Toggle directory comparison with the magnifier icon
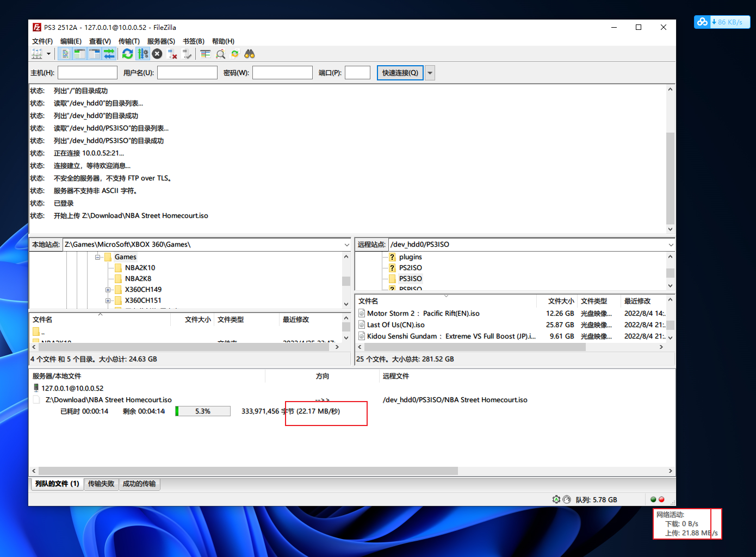Image resolution: width=756 pixels, height=557 pixels. [x=220, y=54]
